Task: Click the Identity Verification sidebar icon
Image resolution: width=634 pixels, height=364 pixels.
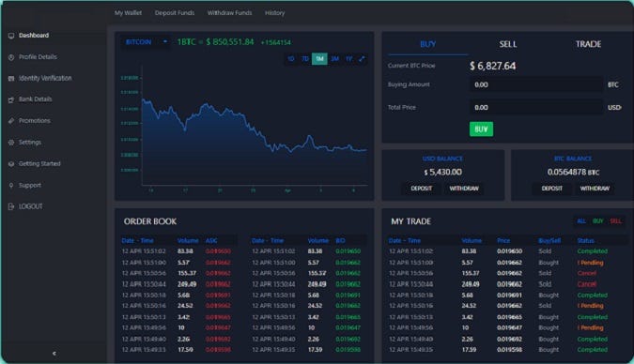Action: [11, 79]
